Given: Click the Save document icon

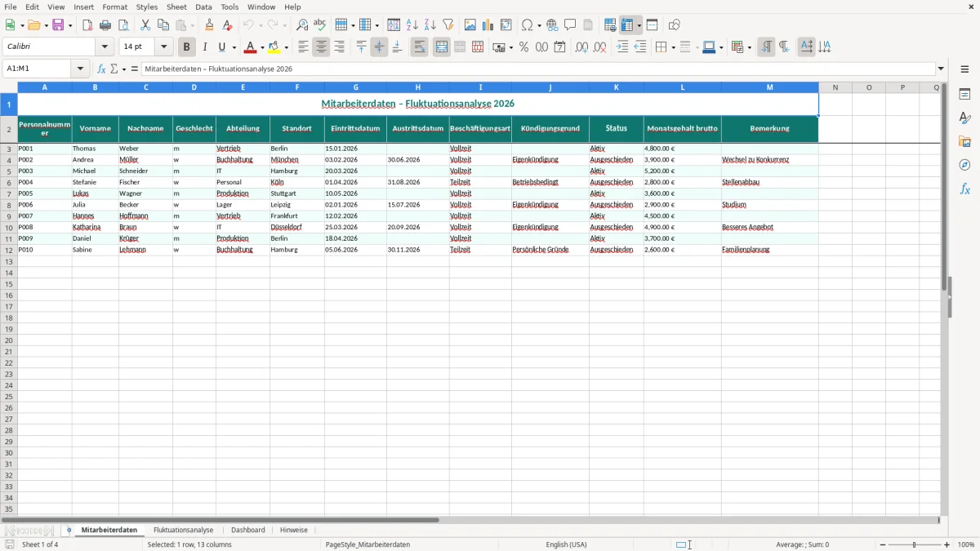Looking at the screenshot, I should (x=58, y=25).
